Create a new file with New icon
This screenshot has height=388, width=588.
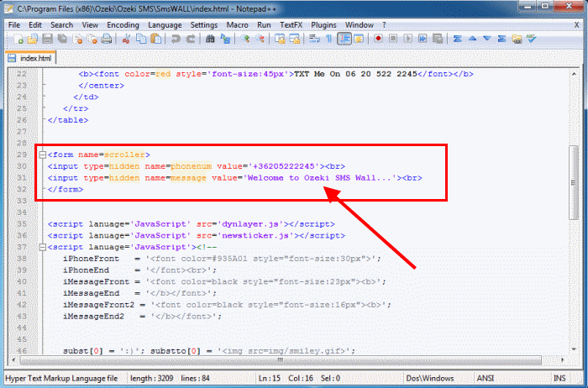tap(18, 39)
